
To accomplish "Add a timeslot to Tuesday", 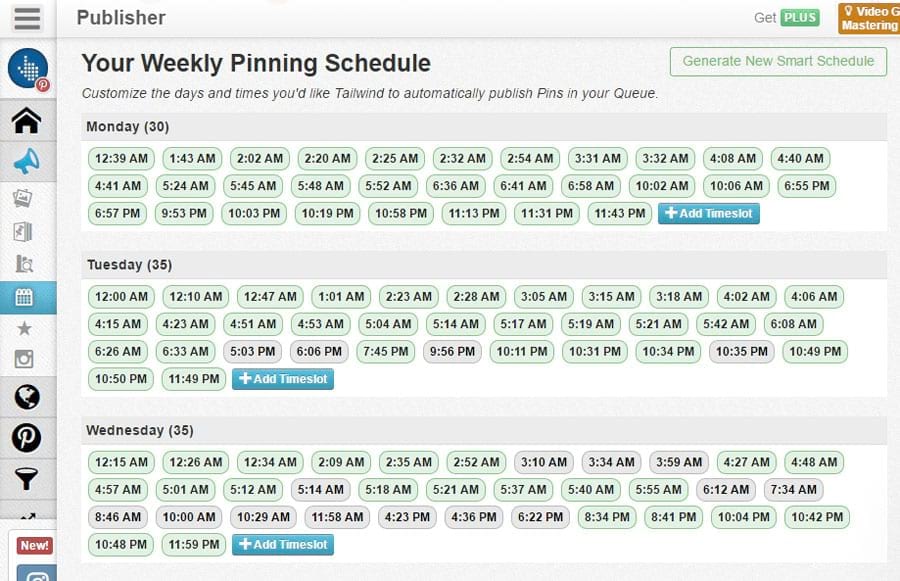I will 282,379.
